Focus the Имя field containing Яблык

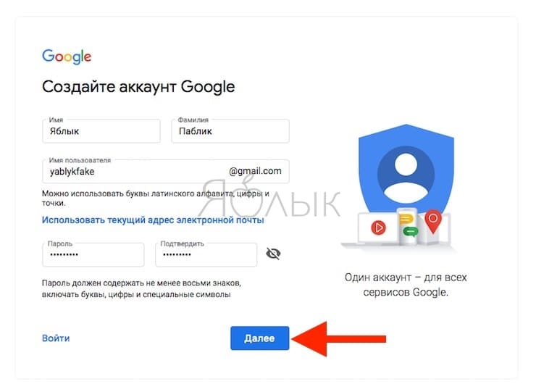pyautogui.click(x=101, y=131)
